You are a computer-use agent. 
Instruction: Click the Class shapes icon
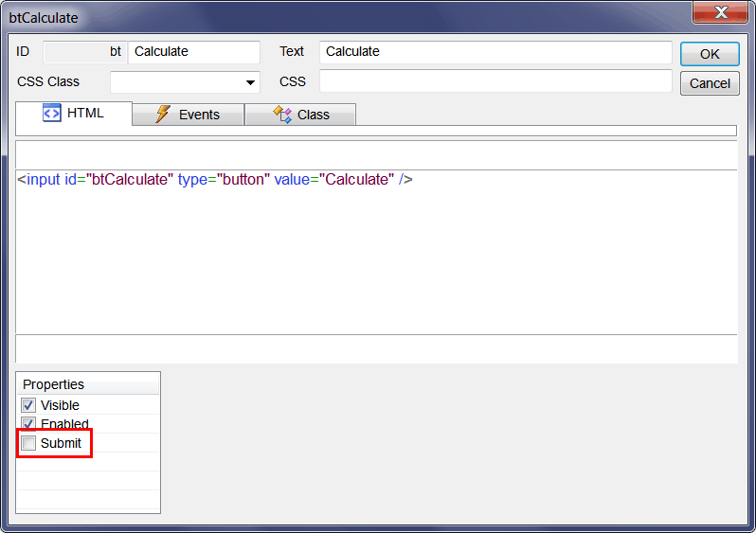tap(282, 115)
